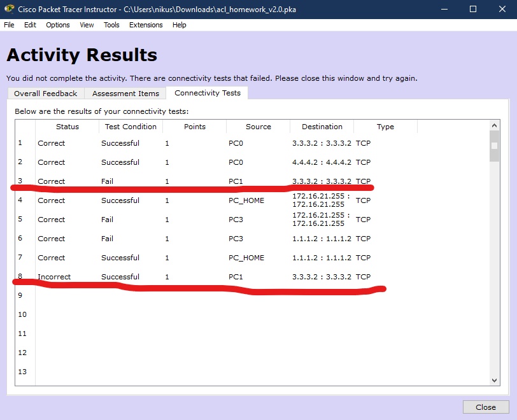The width and height of the screenshot is (517, 420).
Task: Minimize the Packet Tracer window
Action: click(x=444, y=10)
